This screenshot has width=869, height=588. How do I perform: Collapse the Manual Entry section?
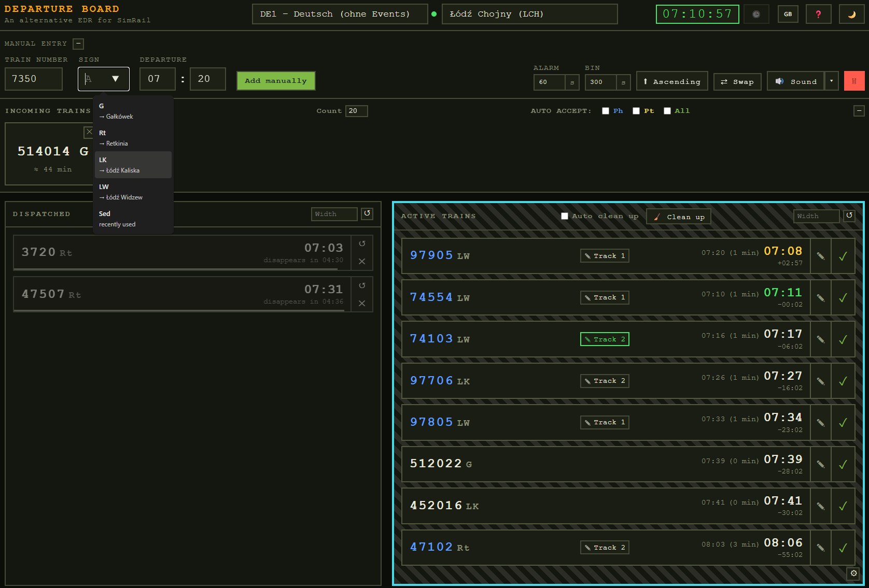tap(78, 44)
